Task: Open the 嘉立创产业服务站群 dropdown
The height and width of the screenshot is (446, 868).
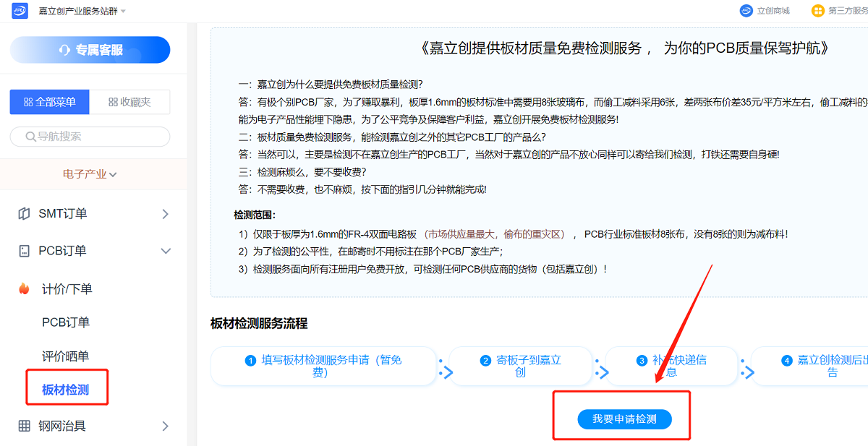Action: pos(82,12)
